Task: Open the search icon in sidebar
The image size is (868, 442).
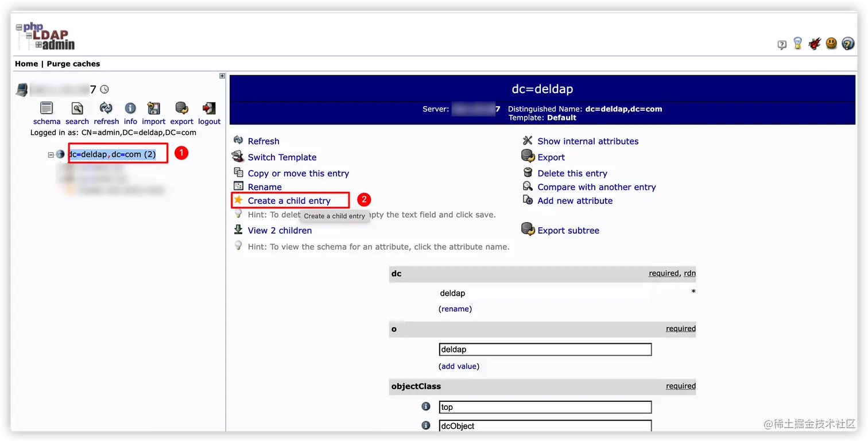Action: 77,108
